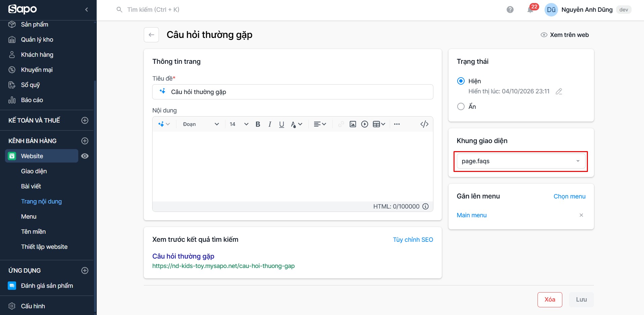
Task: Open the AI assistant dropdown in the editor
Action: tap(164, 124)
